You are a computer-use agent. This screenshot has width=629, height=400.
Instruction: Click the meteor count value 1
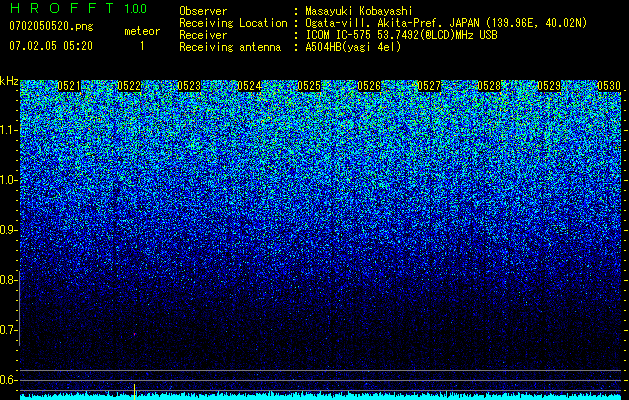142,46
